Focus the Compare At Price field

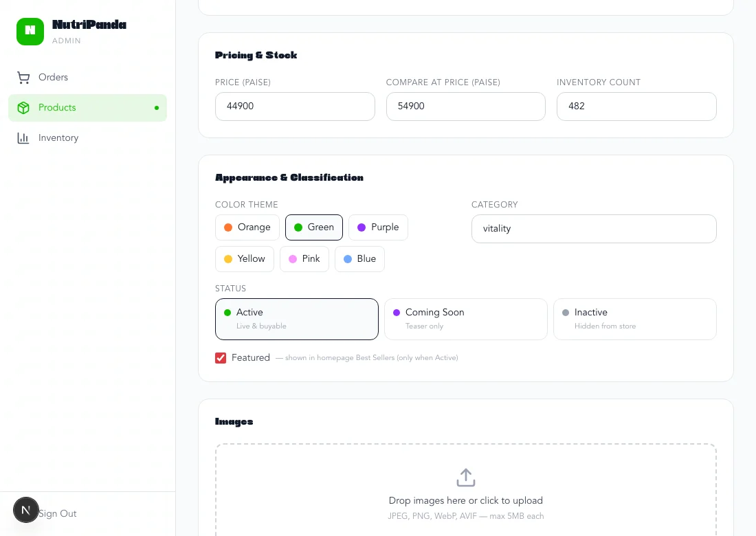(466, 106)
